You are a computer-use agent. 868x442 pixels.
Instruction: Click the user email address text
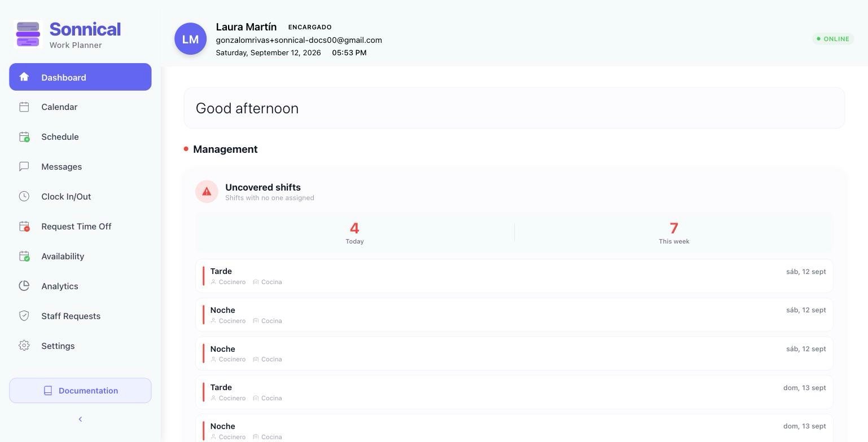(x=299, y=40)
